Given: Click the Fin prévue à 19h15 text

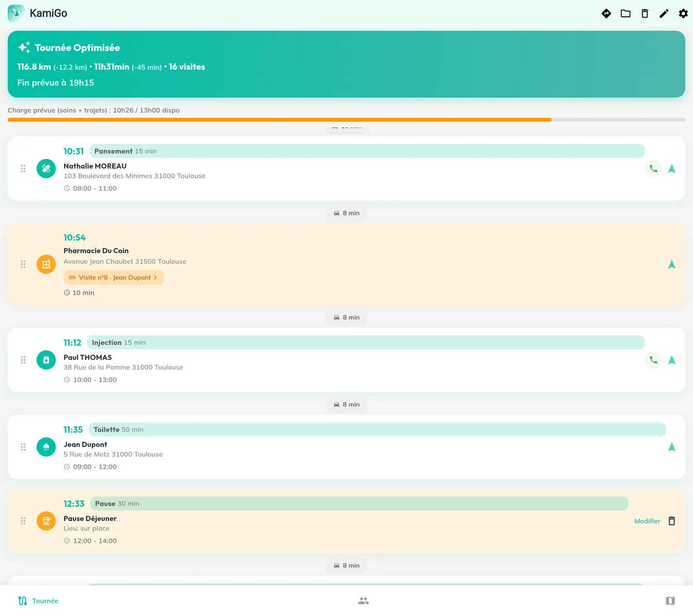Looking at the screenshot, I should coord(55,83).
